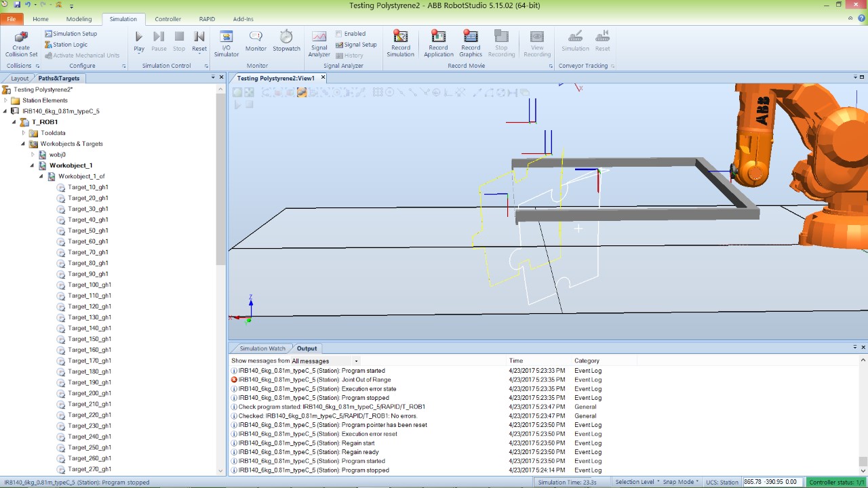Click the Create Collision Set icon
This screenshot has width=868, height=488.
tap(21, 43)
